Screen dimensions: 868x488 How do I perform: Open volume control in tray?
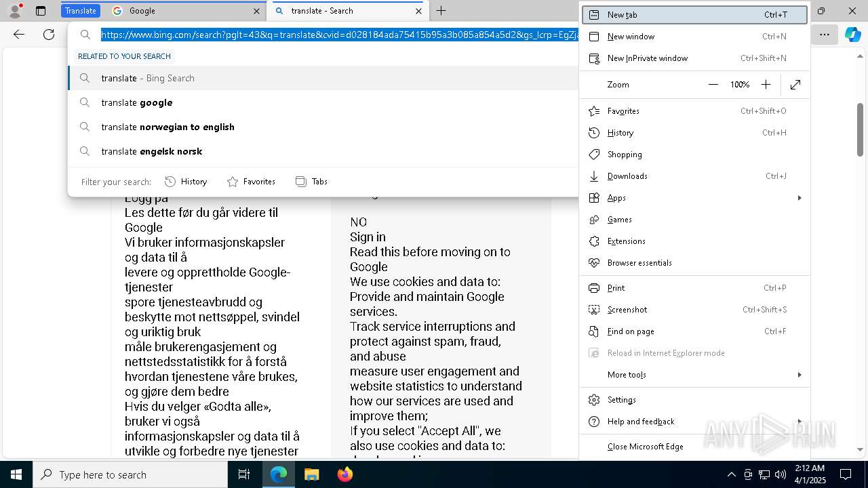(x=781, y=474)
